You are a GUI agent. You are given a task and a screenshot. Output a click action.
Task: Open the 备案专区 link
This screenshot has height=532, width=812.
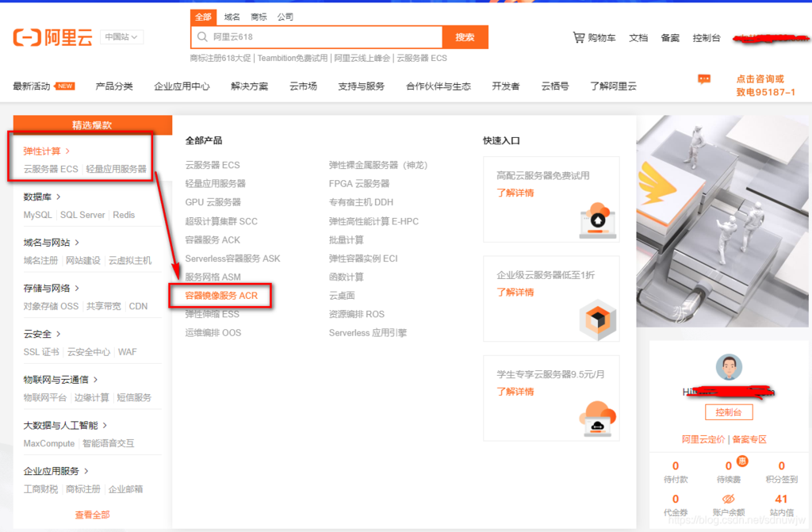point(749,440)
